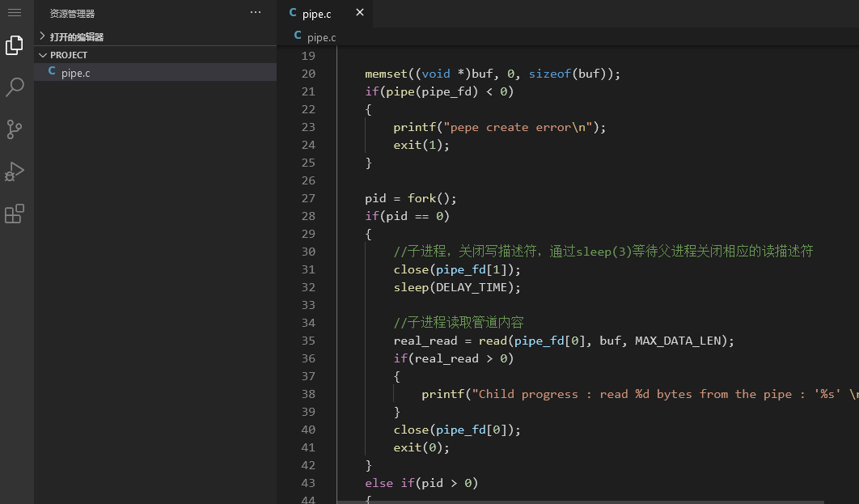Open the Extensions view
The height and width of the screenshot is (504, 859).
pos(15,214)
